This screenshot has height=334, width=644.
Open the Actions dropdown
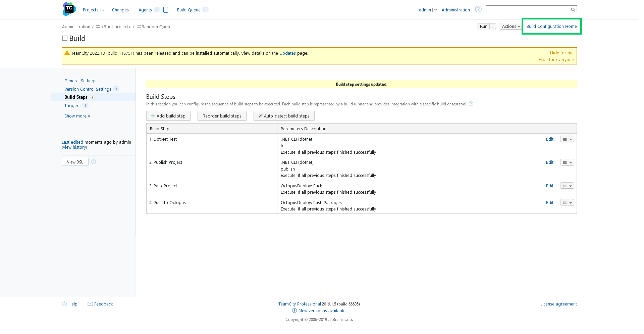[x=511, y=27]
